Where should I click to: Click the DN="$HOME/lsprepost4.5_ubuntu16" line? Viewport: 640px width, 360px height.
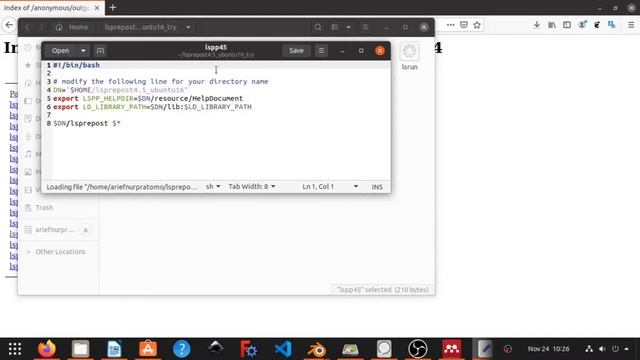120,90
